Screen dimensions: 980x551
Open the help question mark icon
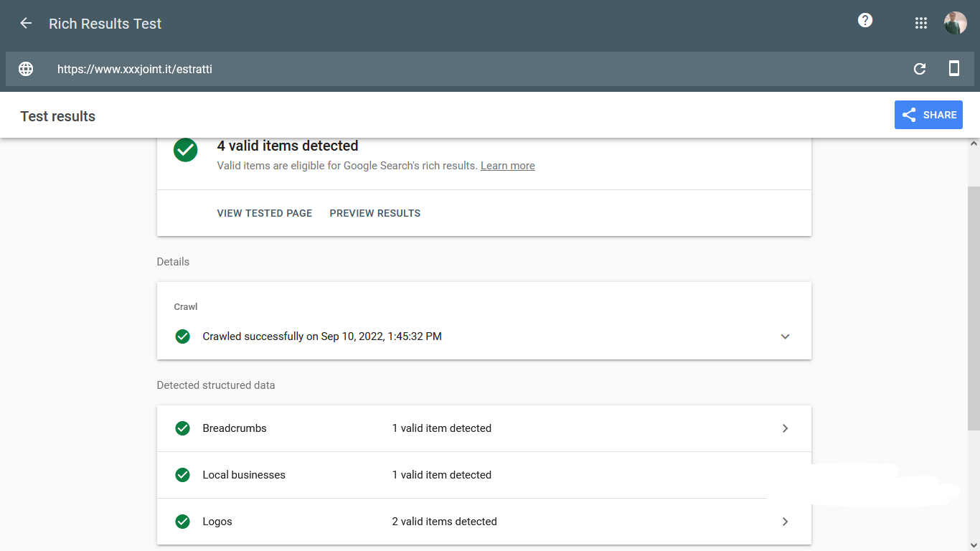pyautogui.click(x=865, y=20)
